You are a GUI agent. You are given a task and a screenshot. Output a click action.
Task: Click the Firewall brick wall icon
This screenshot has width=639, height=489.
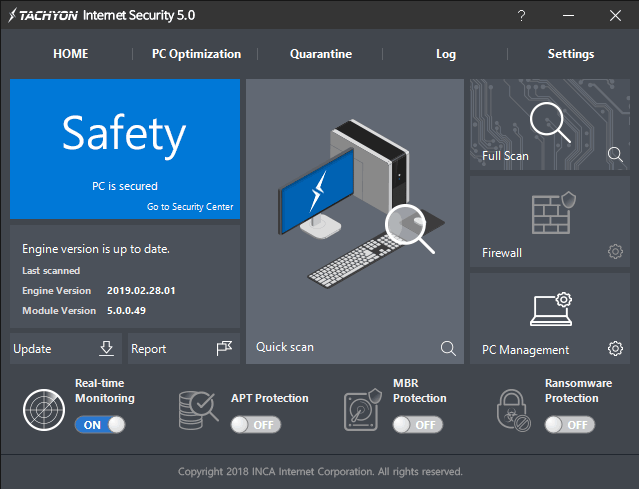pos(553,213)
